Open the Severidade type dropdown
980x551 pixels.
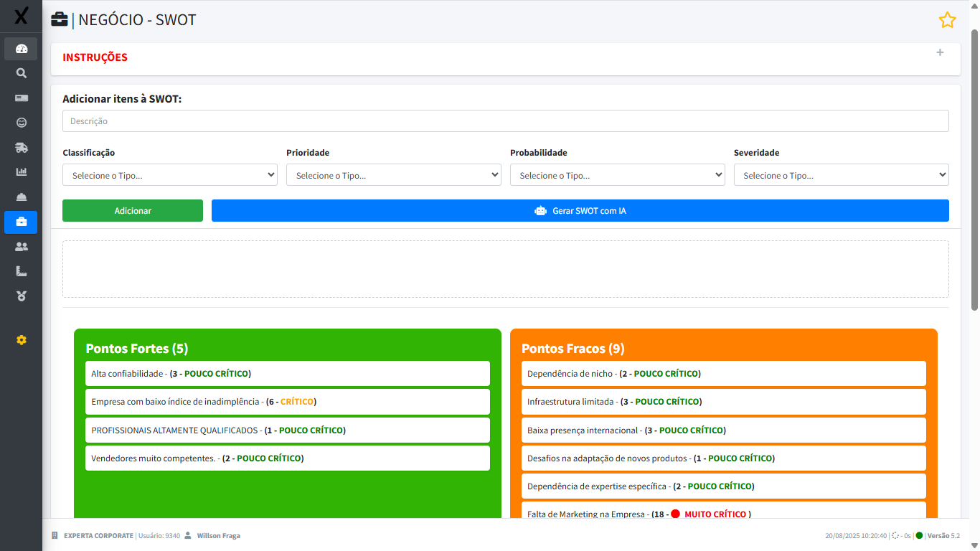(841, 174)
